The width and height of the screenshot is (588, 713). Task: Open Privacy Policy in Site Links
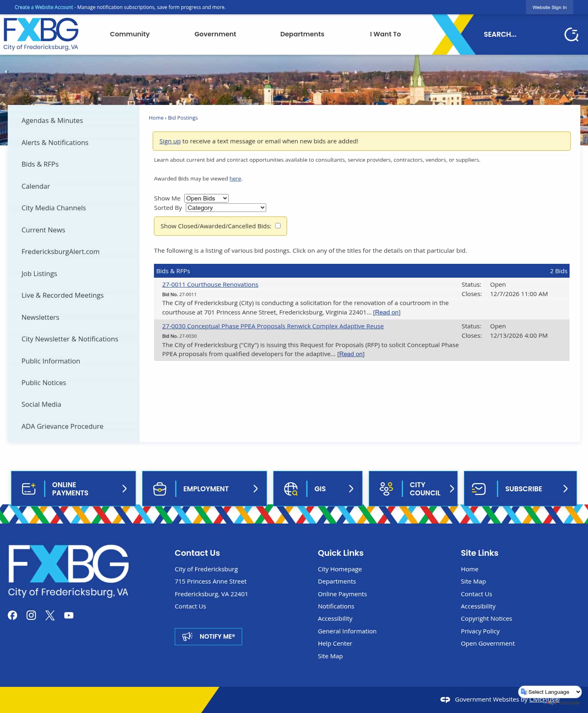click(480, 631)
